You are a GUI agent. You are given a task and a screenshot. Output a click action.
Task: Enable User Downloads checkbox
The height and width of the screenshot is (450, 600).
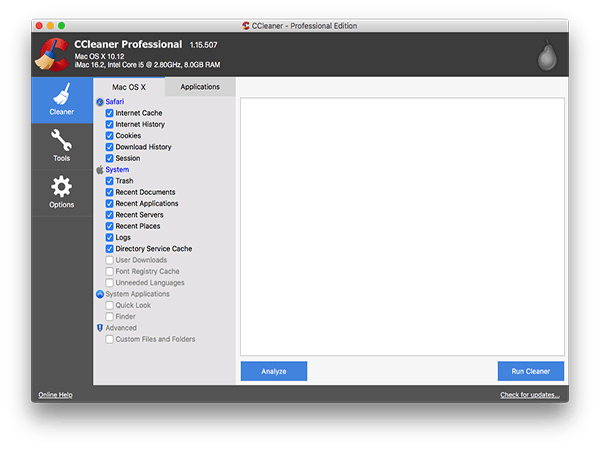click(109, 260)
